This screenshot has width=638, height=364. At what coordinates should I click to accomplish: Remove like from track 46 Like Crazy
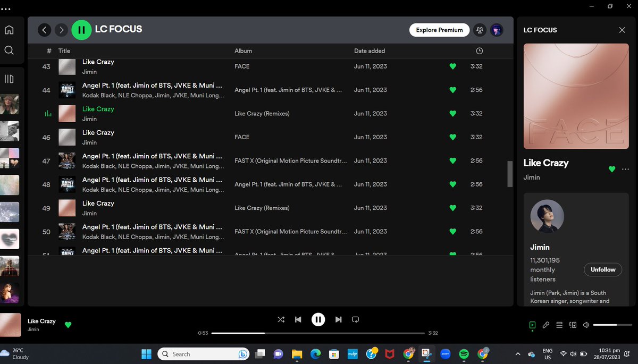[x=453, y=137]
